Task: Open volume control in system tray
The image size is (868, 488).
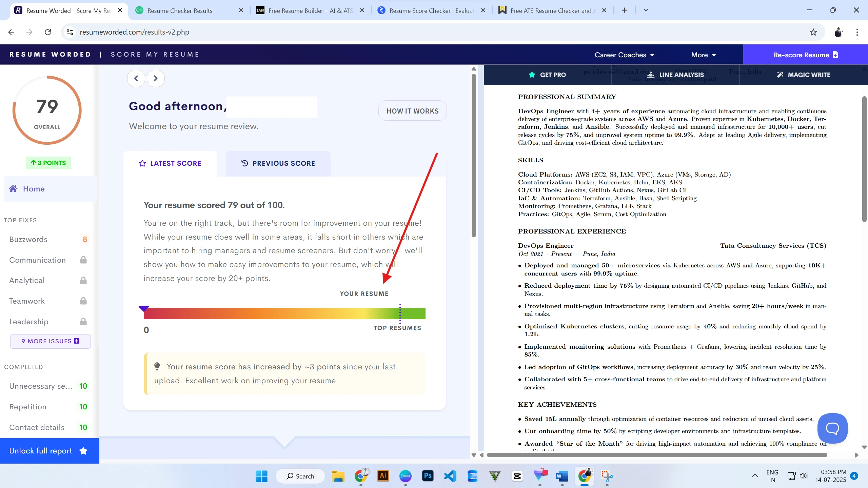Action: [803, 476]
